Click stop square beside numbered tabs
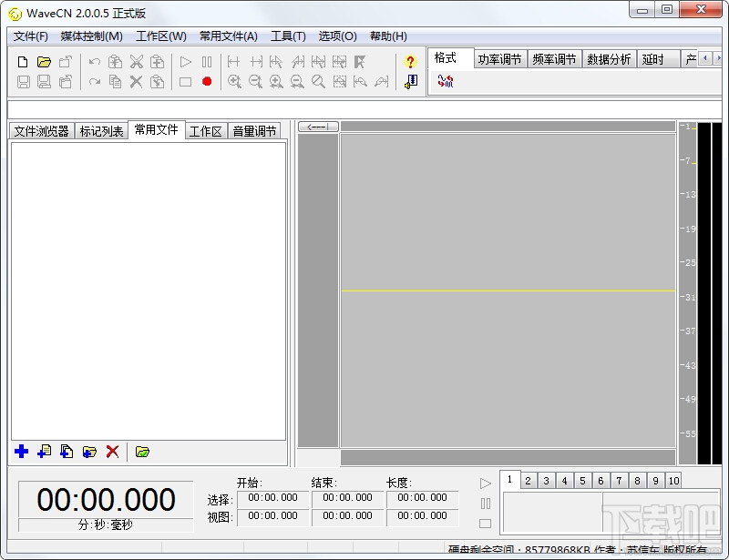 pos(486,524)
